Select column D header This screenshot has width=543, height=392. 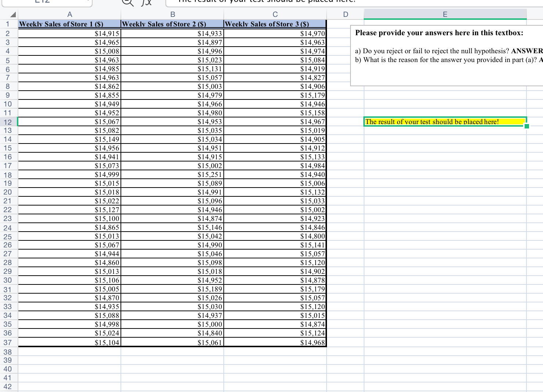pyautogui.click(x=345, y=14)
